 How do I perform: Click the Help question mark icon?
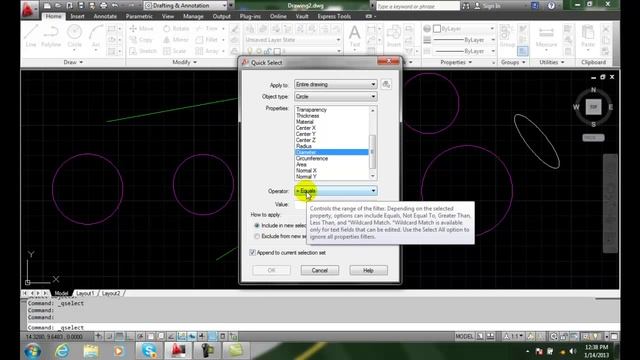click(x=551, y=6)
